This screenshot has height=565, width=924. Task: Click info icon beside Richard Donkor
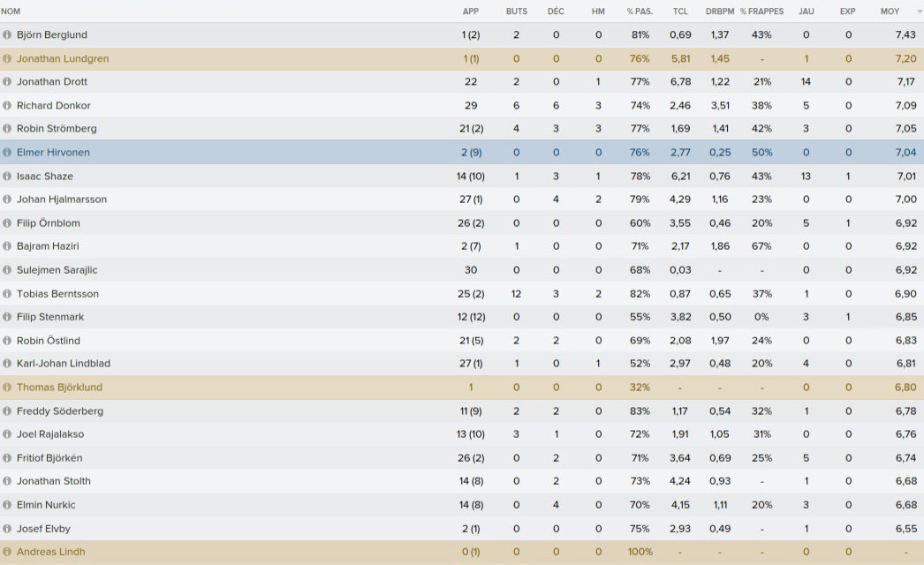7,105
